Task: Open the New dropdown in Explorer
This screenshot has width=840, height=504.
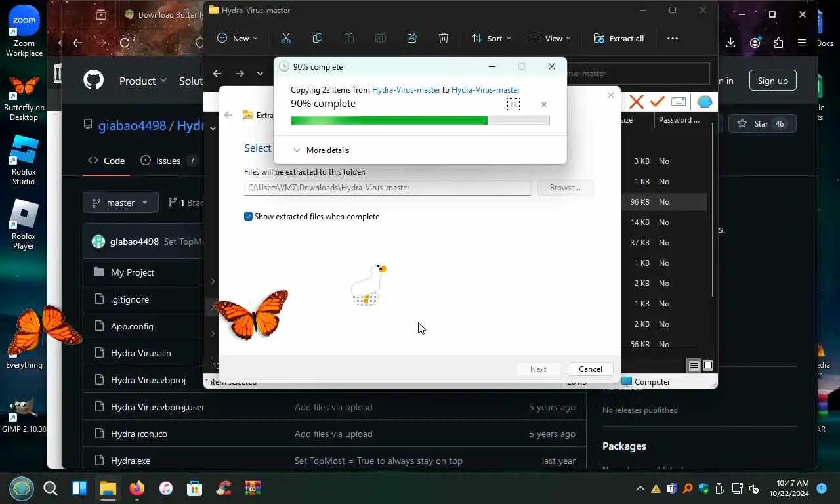Action: coord(238,39)
